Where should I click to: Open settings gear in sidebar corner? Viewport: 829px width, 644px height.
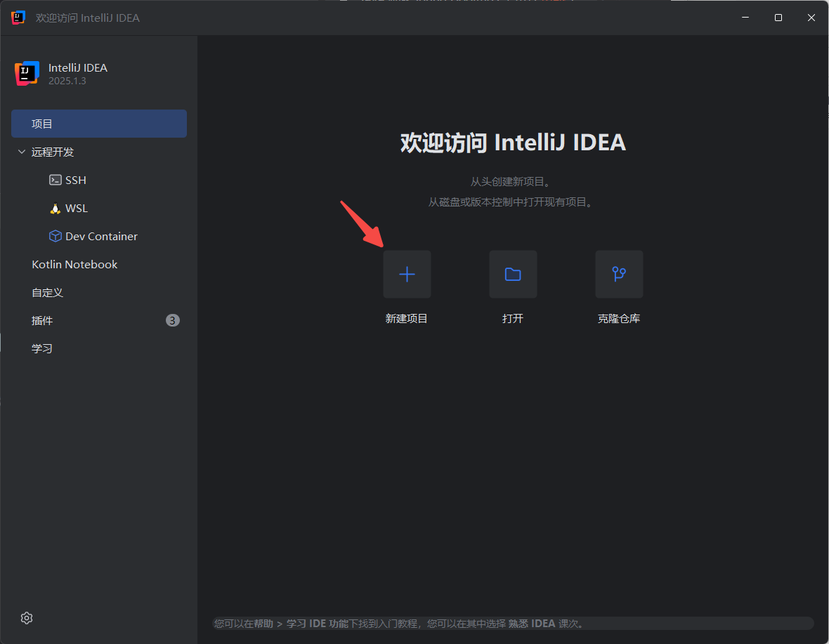(27, 617)
